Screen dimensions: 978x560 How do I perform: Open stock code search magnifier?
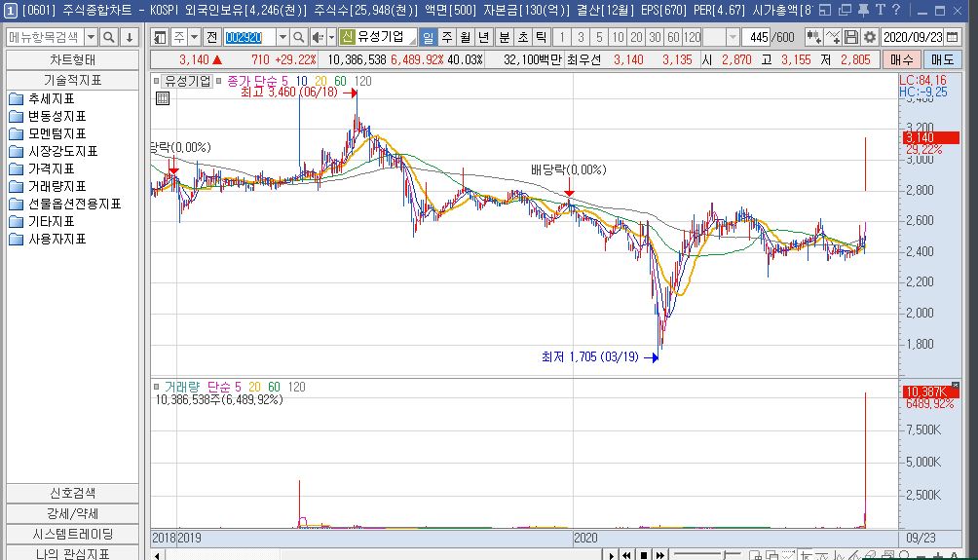point(299,37)
